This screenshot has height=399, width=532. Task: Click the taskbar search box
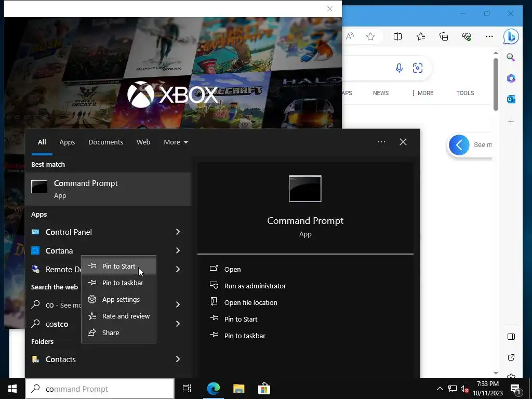[100, 389]
